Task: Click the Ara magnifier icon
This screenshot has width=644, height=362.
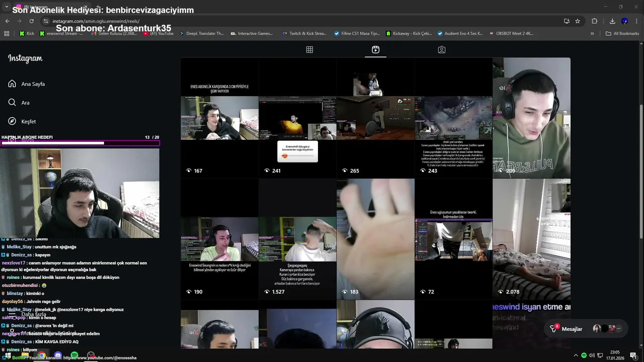Action: (12, 103)
